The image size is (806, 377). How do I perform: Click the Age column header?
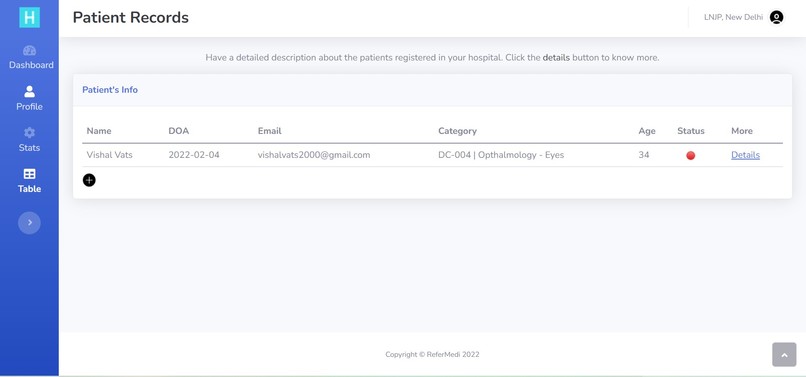tap(647, 131)
